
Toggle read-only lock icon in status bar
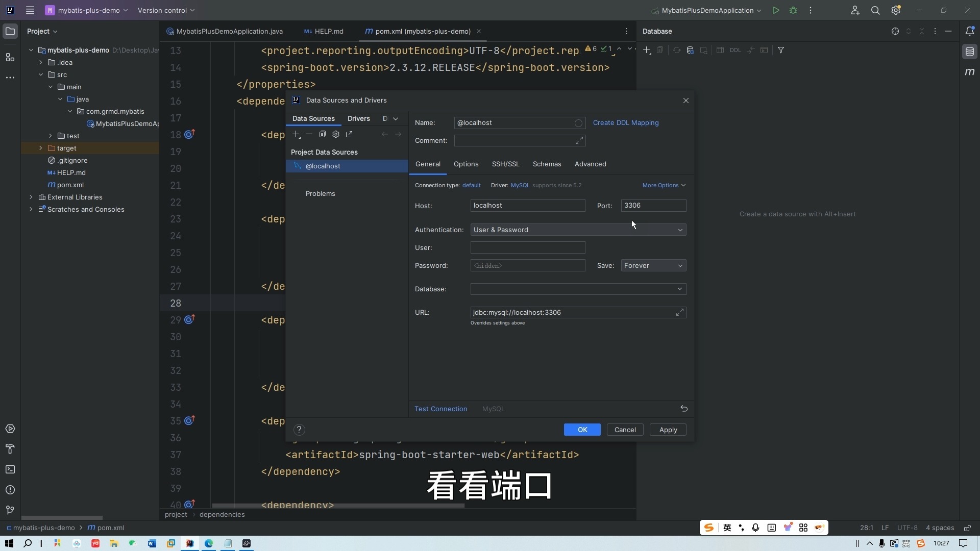(x=967, y=528)
